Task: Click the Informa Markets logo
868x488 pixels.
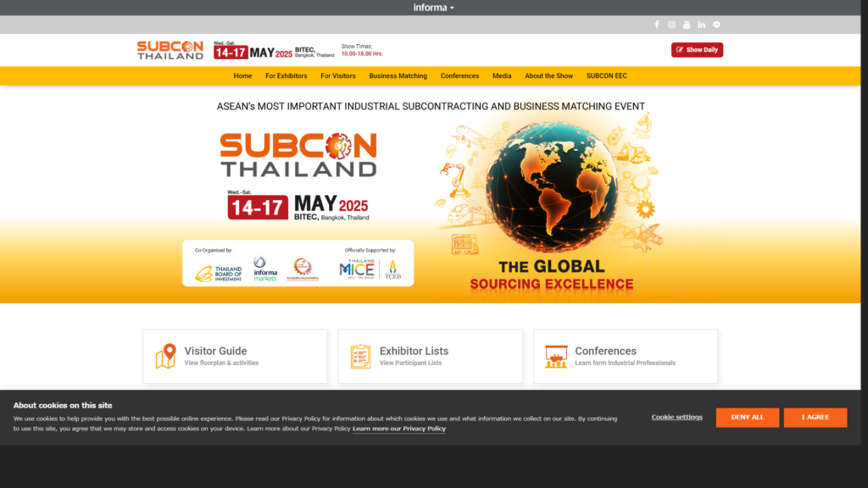Action: 265,269
